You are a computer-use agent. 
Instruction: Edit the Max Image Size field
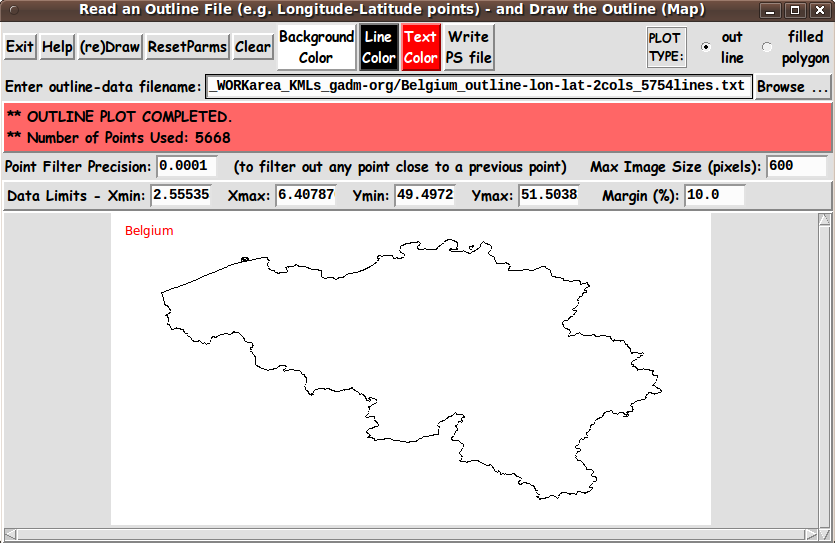pyautogui.click(x=796, y=166)
